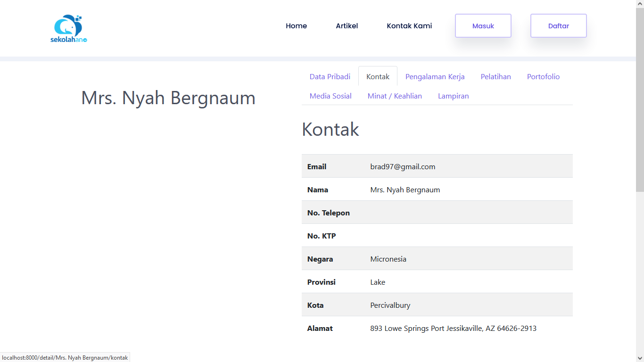The image size is (644, 362).
Task: Click the Sekolahan logo icon
Action: pyautogui.click(x=69, y=28)
